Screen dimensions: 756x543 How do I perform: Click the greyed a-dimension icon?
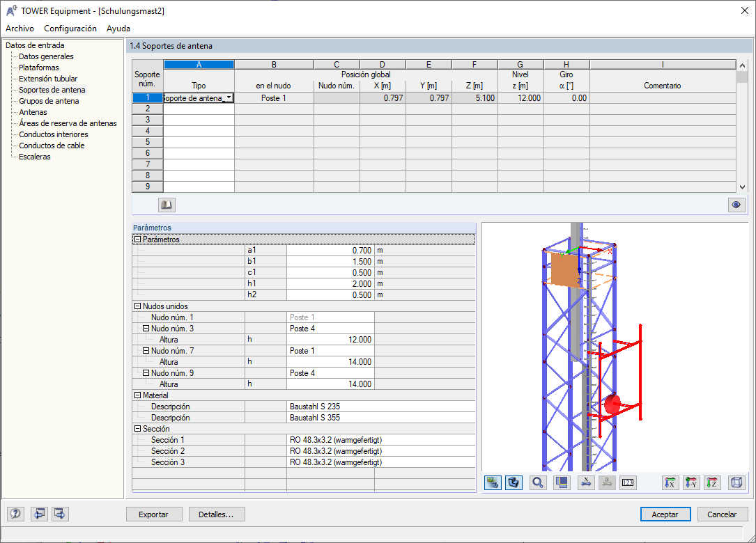607,482
